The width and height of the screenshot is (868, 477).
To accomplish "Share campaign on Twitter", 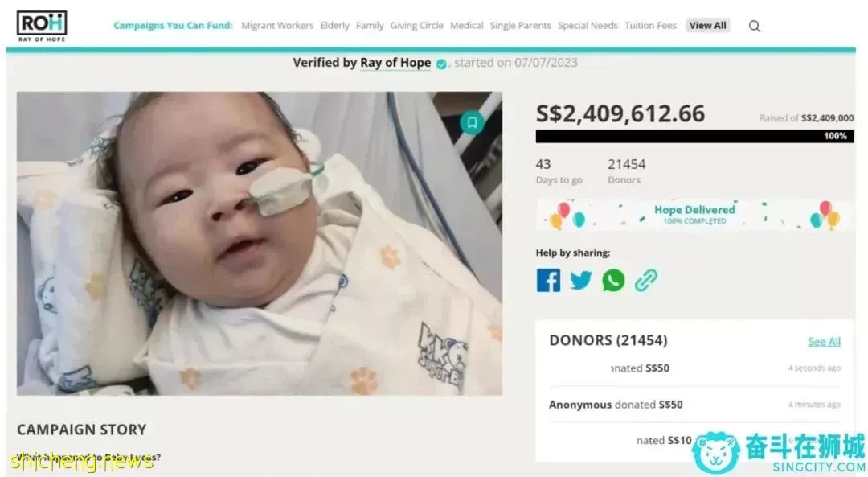I will (x=581, y=280).
